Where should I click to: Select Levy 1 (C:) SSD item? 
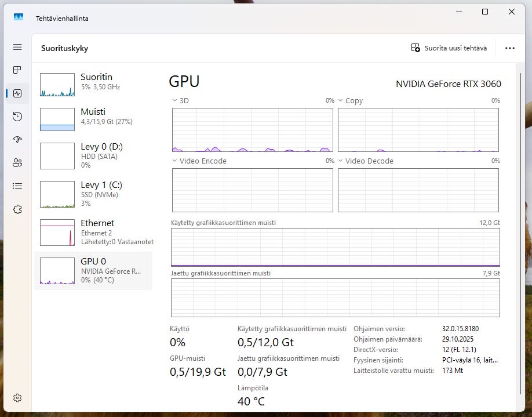[x=93, y=194]
